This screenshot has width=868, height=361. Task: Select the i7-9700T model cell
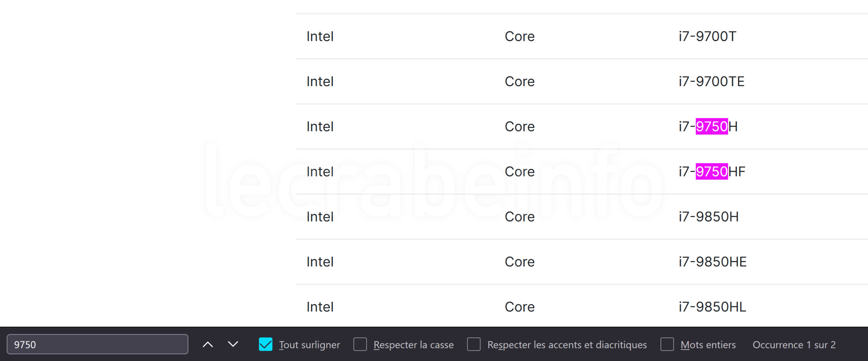(x=707, y=36)
